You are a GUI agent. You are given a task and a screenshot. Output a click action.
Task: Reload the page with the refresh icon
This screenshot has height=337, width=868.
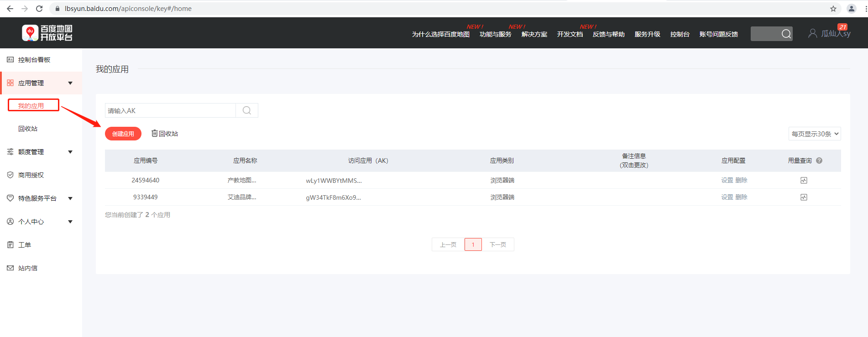coord(39,9)
